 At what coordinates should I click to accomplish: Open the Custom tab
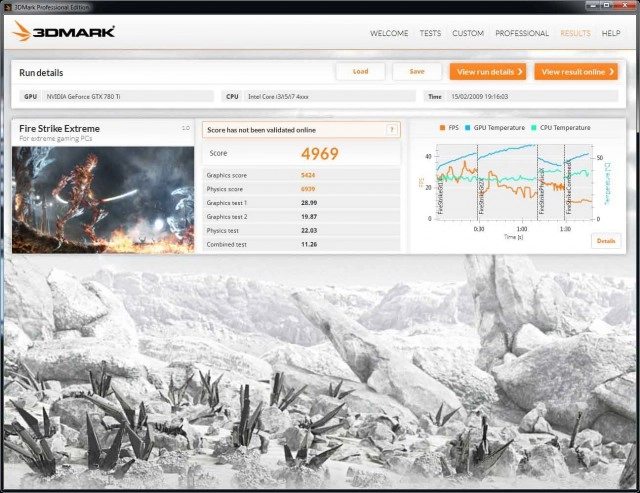point(468,33)
